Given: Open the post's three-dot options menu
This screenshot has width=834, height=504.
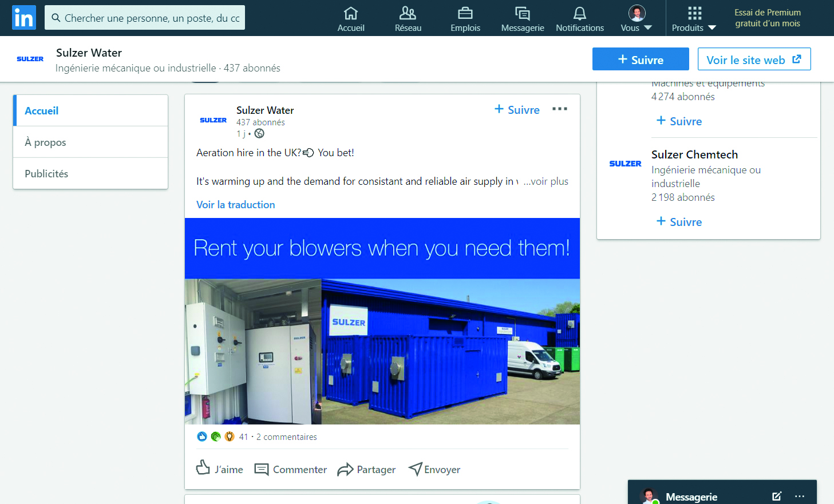Looking at the screenshot, I should [x=560, y=109].
